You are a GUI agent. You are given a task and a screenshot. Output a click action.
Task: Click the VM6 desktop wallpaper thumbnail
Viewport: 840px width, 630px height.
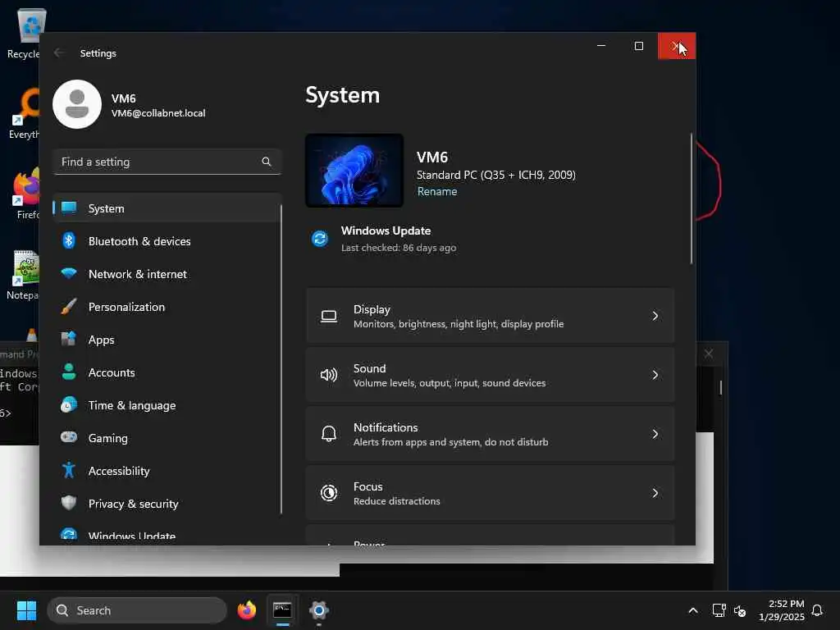[354, 171]
